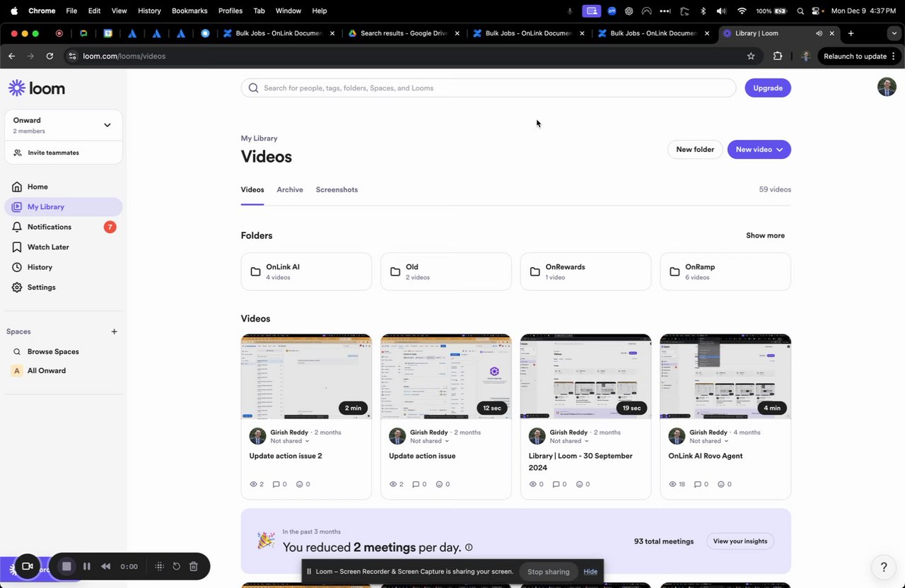Screen dimensions: 905x588
Task: Click the title OnLink AI Rovo Agent
Action: click(706, 456)
